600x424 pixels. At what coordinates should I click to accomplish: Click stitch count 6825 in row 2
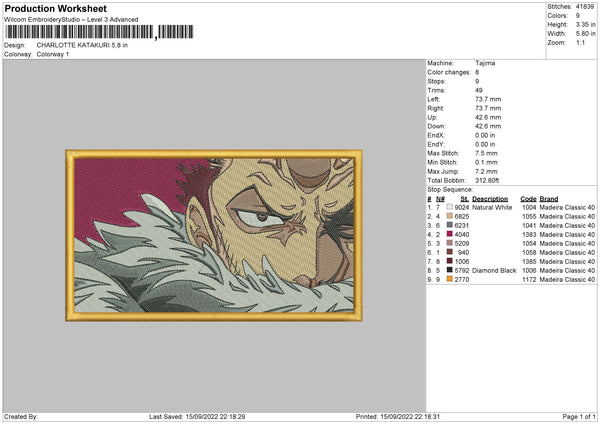tap(462, 217)
